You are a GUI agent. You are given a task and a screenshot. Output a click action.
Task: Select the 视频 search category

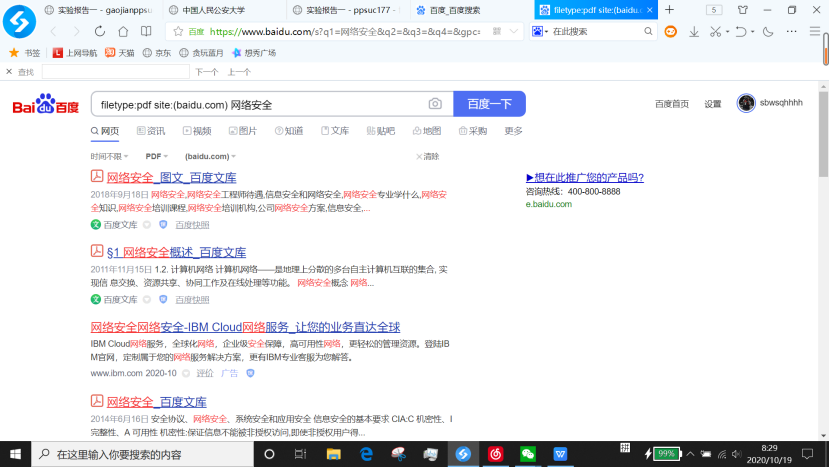197,131
